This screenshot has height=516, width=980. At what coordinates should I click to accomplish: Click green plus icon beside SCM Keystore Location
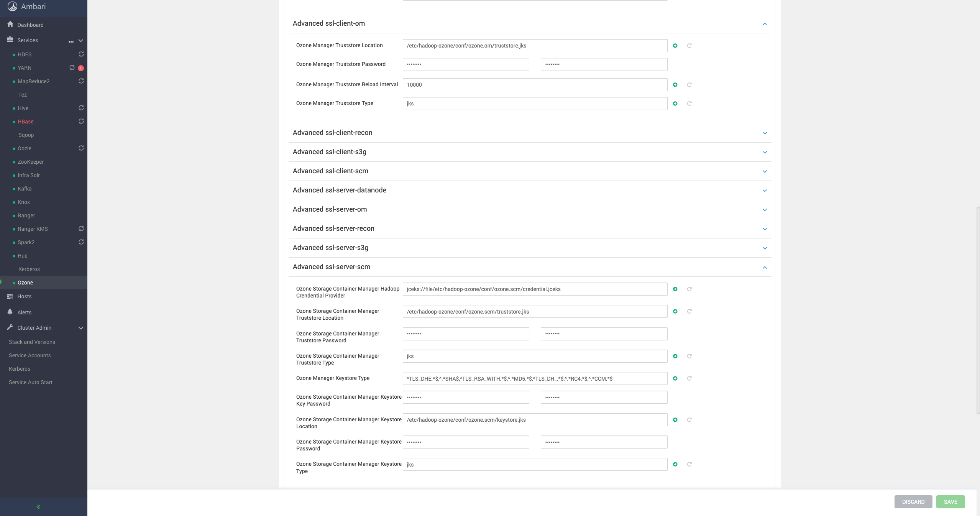pyautogui.click(x=675, y=420)
